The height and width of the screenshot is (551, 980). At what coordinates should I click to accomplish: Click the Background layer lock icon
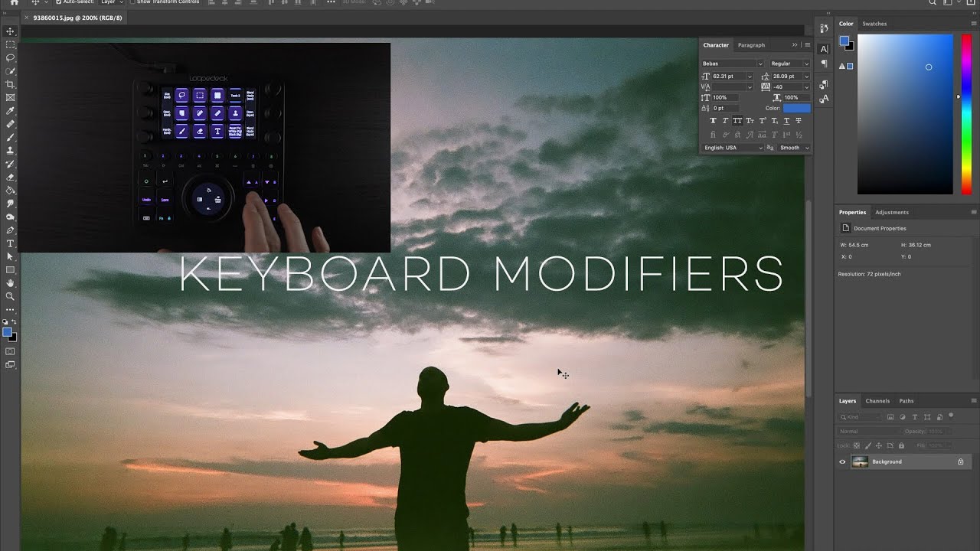click(960, 461)
